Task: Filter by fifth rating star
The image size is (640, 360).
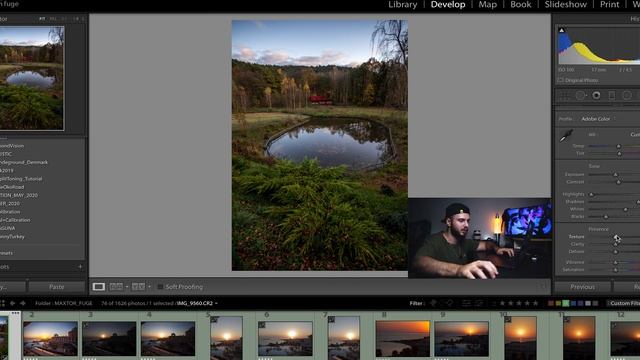Action: (535, 303)
